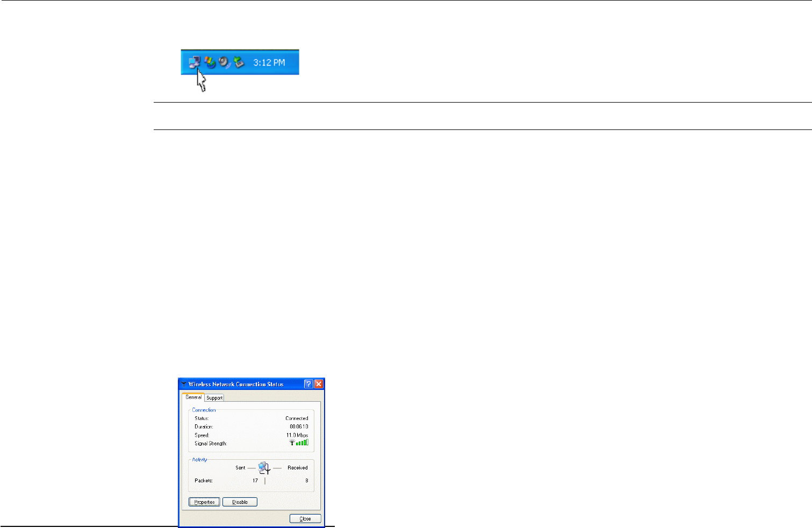This screenshot has height=528, width=812.
Task: Click the 3:12 PM taskbar clock
Action: [269, 62]
